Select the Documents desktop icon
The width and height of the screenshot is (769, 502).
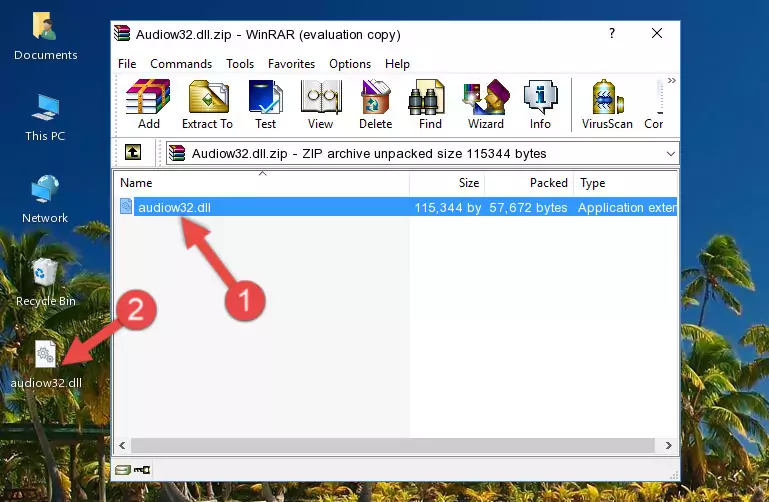coord(46,36)
